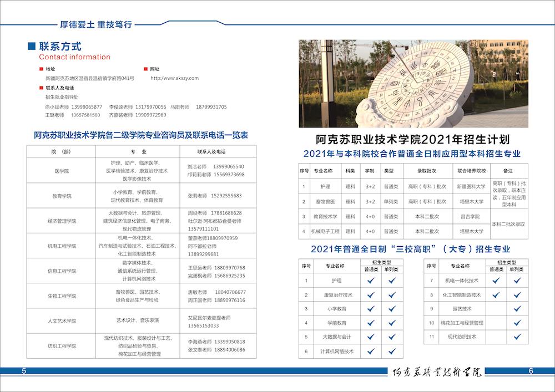
Task: Click the red bullet beside 联系人及电话
Action: coord(40,88)
